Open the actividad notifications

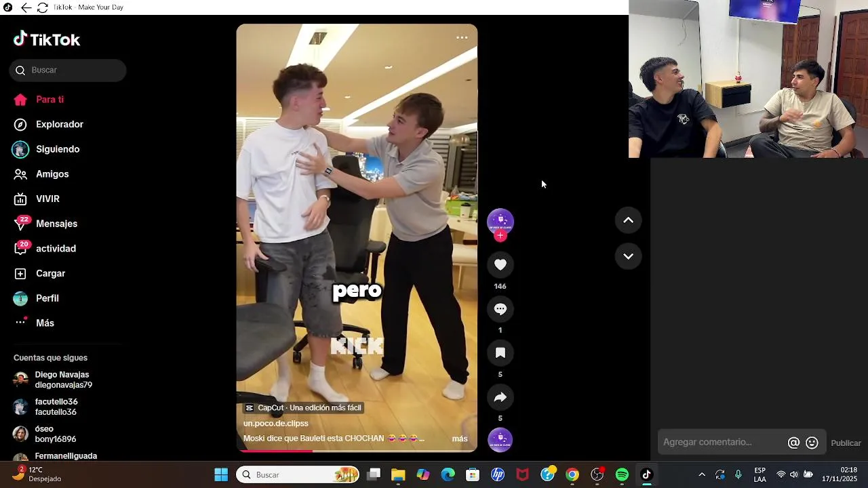[x=44, y=249]
